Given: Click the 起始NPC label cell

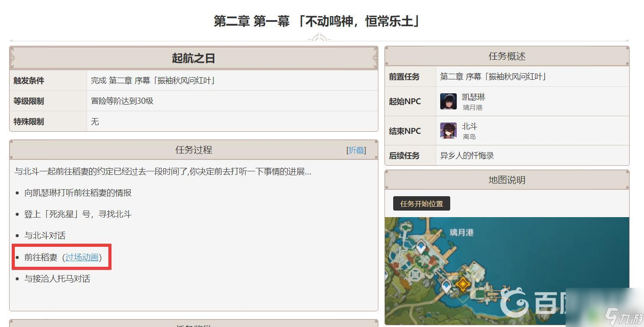Looking at the screenshot, I should click(411, 101).
